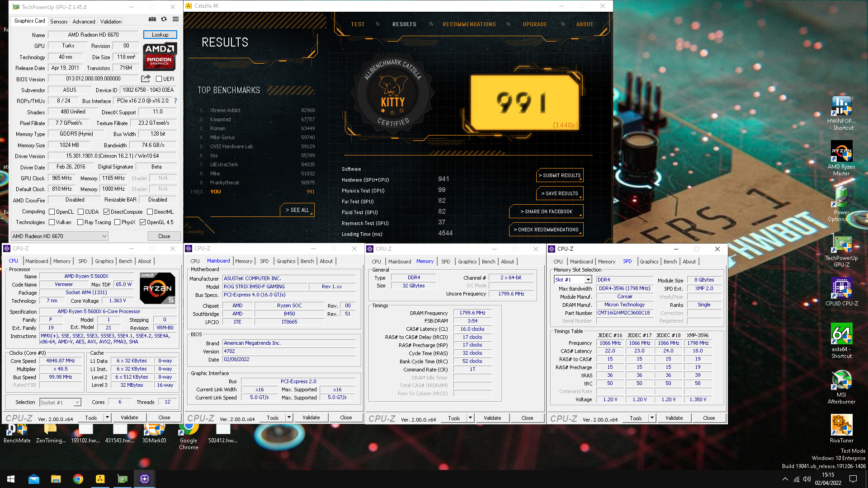Open HWiNFO shortcut desktop icon
The image size is (868, 488).
[841, 113]
